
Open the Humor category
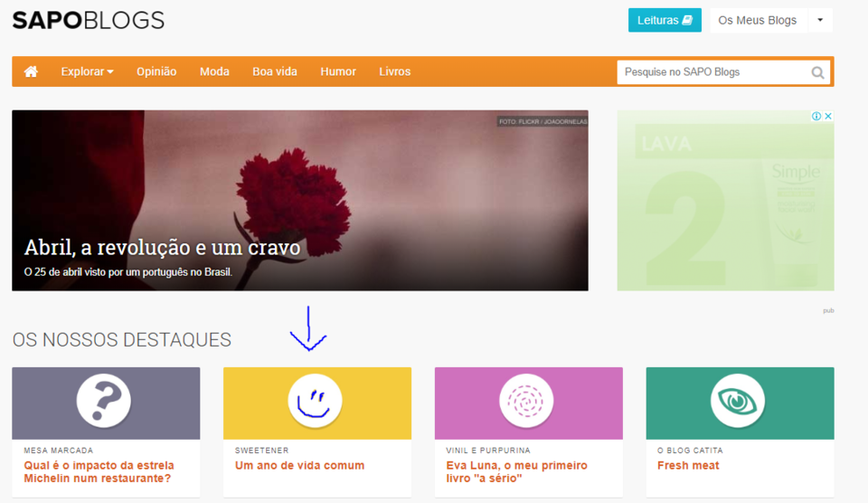(x=338, y=71)
